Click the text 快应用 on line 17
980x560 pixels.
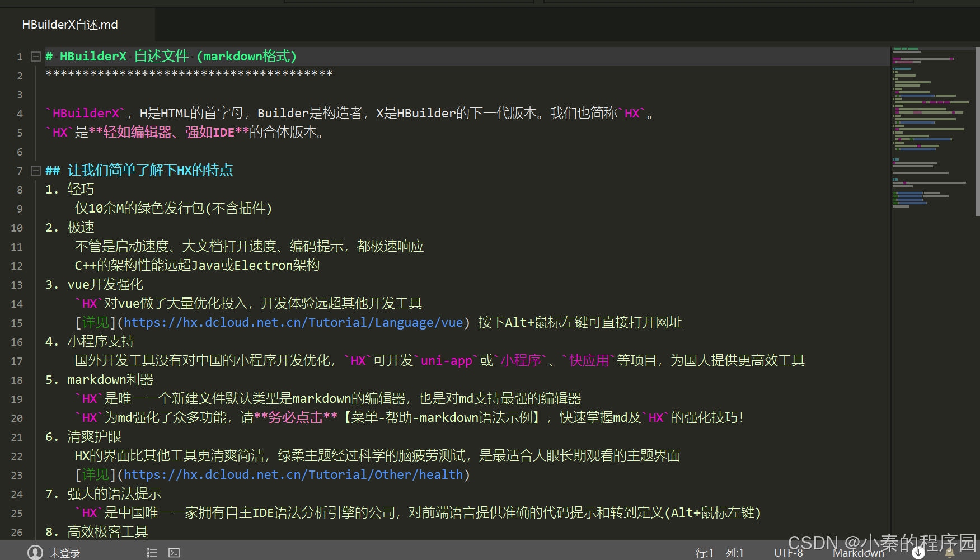[589, 361]
